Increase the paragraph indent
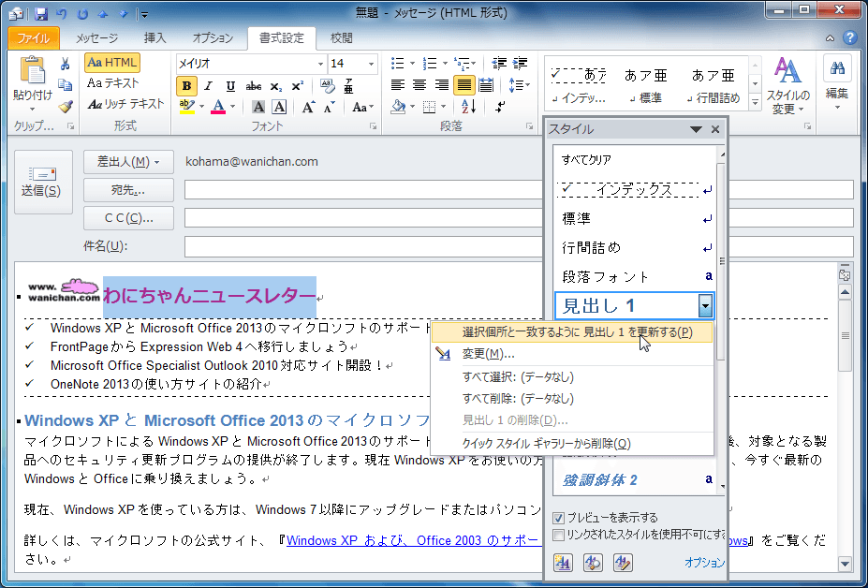 (x=520, y=63)
